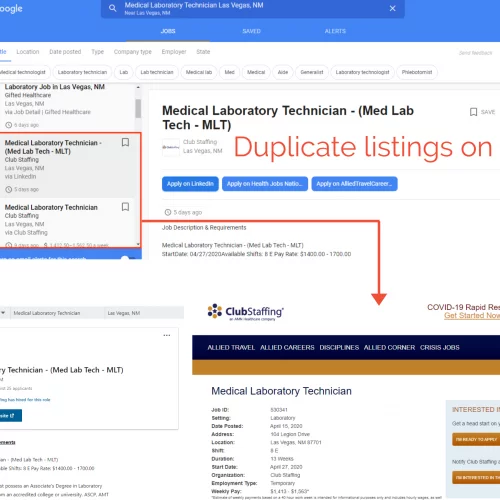Open ALLIED TRAVEL menu

pos(231,348)
